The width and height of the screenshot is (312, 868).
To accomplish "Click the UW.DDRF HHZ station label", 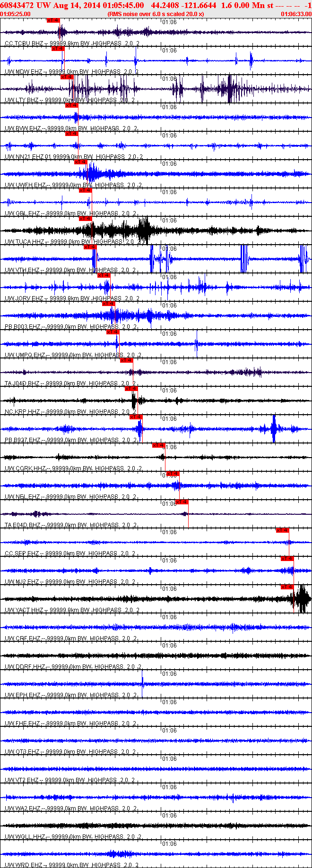I will pos(25,667).
